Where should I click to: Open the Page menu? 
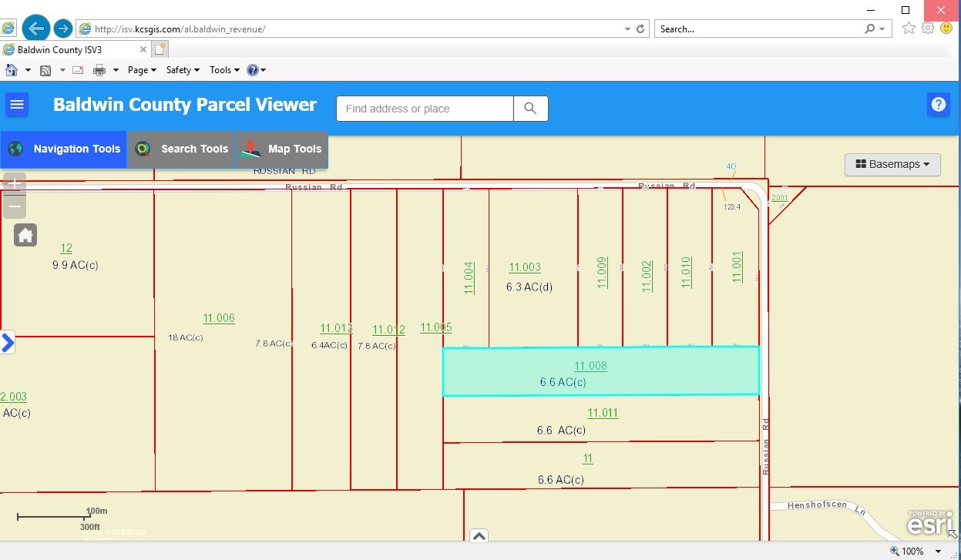[x=142, y=70]
